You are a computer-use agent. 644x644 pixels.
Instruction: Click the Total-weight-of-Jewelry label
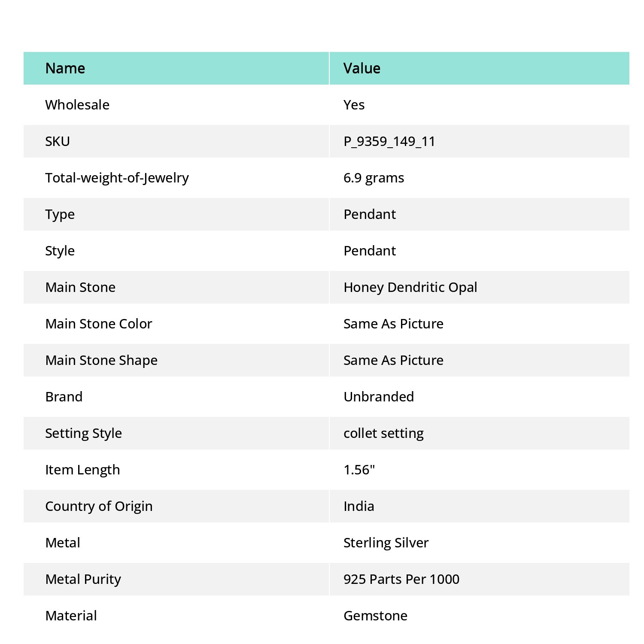pos(117,178)
